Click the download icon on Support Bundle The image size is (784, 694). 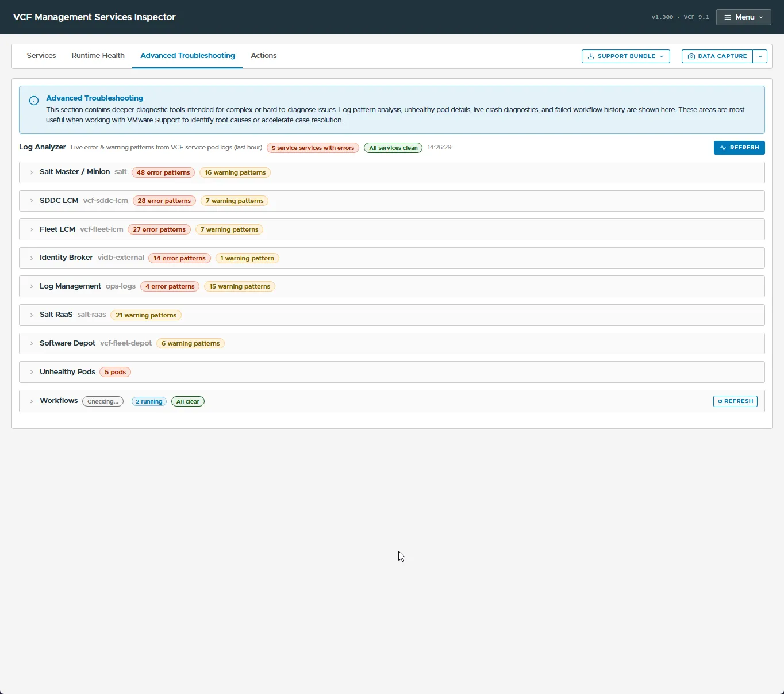(x=591, y=56)
